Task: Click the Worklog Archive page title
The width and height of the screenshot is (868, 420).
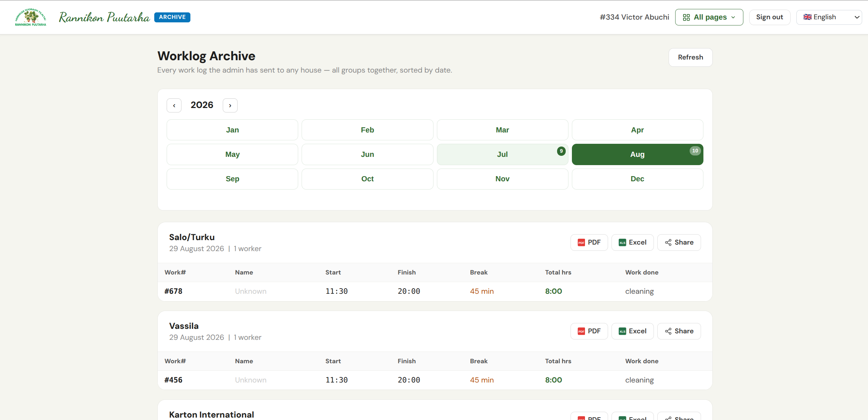Action: click(x=206, y=56)
